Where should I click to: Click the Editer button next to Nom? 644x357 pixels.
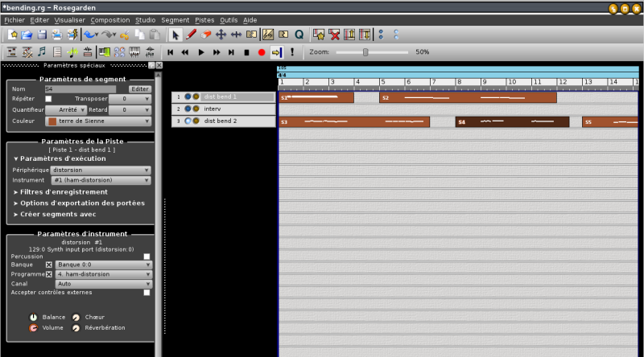139,89
